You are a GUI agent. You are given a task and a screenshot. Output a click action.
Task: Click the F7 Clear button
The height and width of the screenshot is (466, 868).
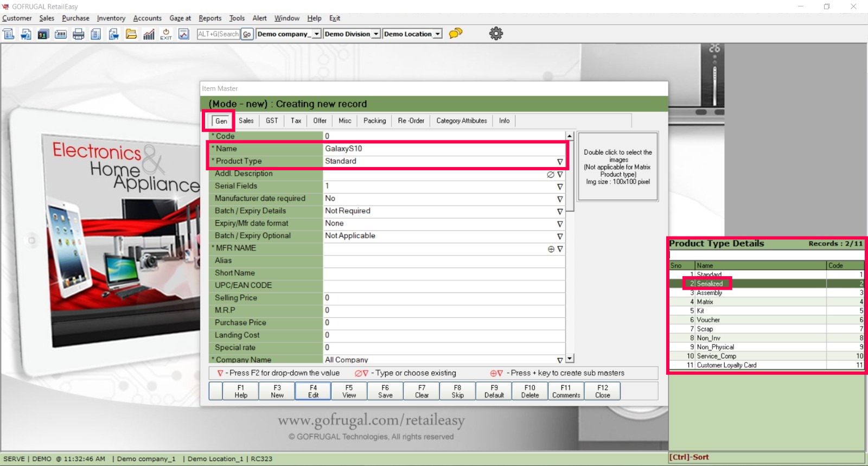[x=422, y=391]
